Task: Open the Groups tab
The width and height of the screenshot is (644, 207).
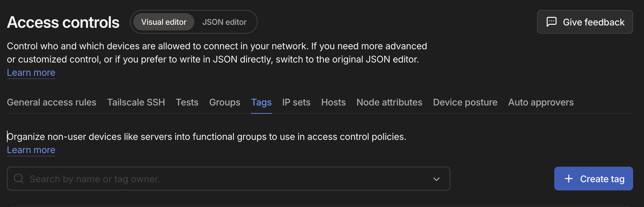Action: click(225, 103)
